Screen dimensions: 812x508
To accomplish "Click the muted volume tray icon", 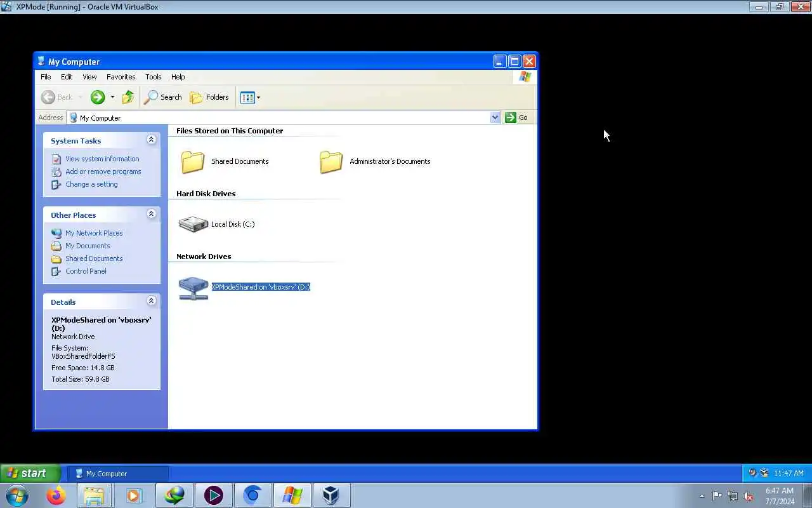I will click(x=749, y=496).
